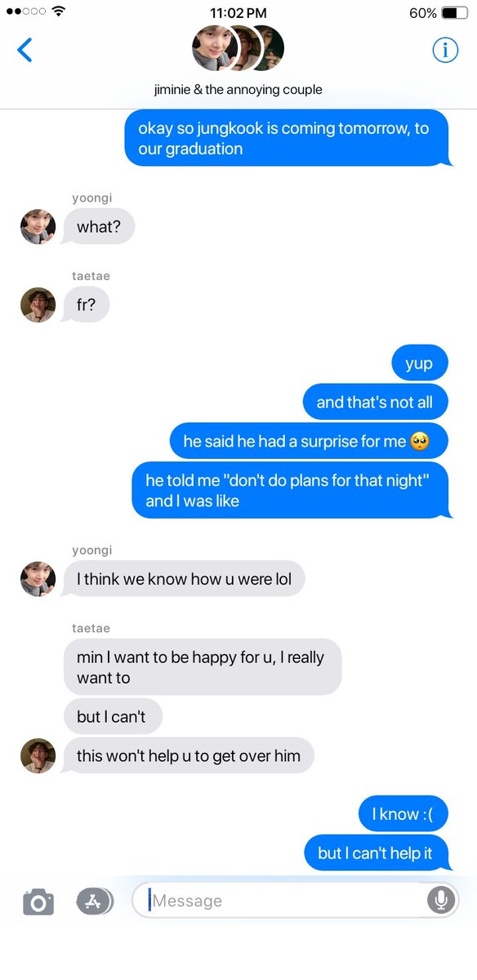Tap the microphone dictation icon
The width and height of the screenshot is (477, 980).
[x=440, y=900]
